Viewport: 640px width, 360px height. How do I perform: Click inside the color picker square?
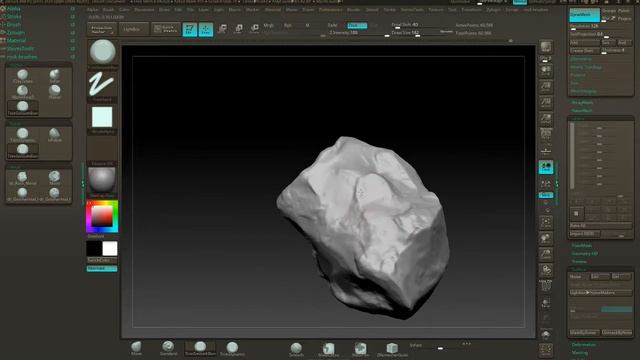click(102, 216)
